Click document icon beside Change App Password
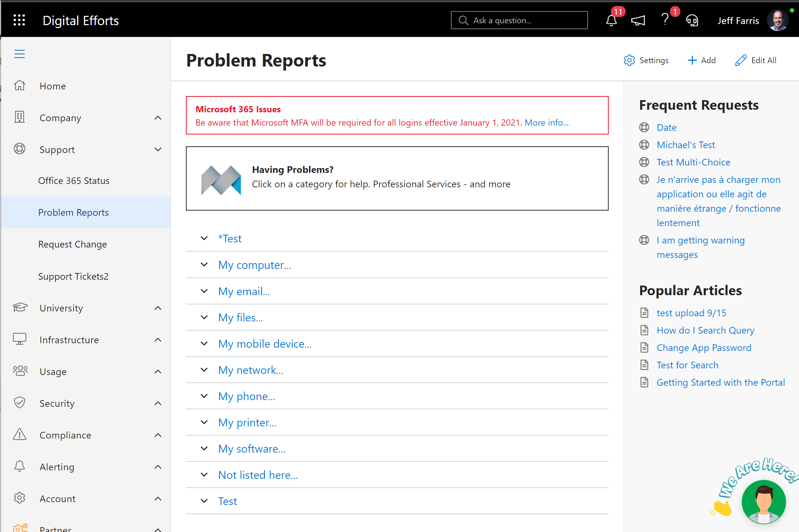799x532 pixels. point(644,348)
